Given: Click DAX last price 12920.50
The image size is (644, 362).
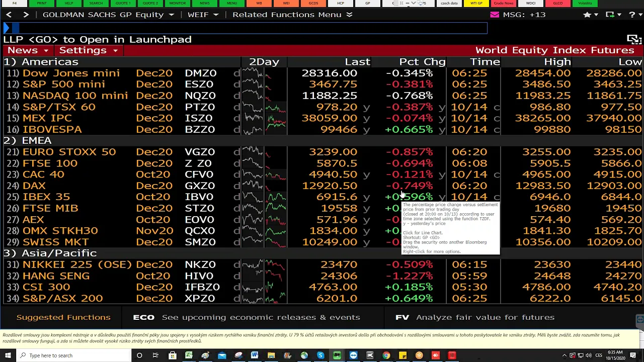Looking at the screenshot, I should click(x=329, y=186).
